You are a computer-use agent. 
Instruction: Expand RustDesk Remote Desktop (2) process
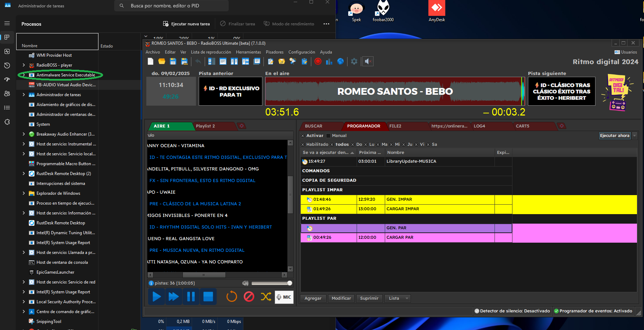[24, 174]
